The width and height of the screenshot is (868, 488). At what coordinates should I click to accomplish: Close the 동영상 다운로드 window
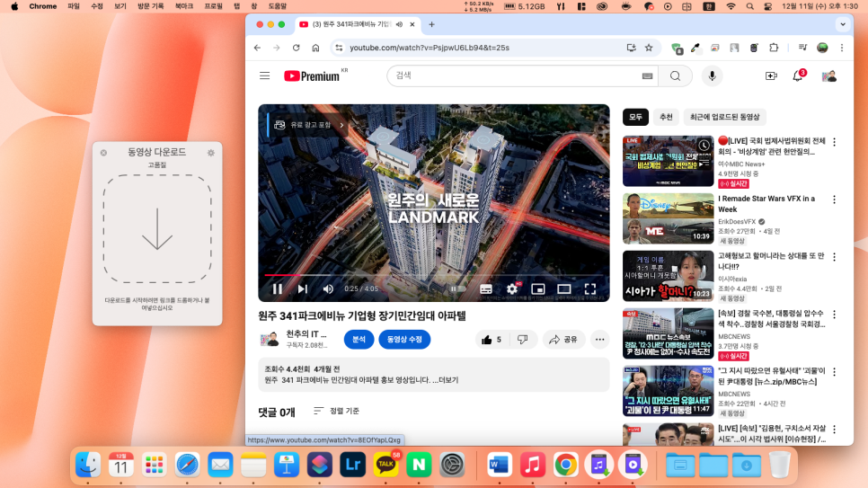103,152
